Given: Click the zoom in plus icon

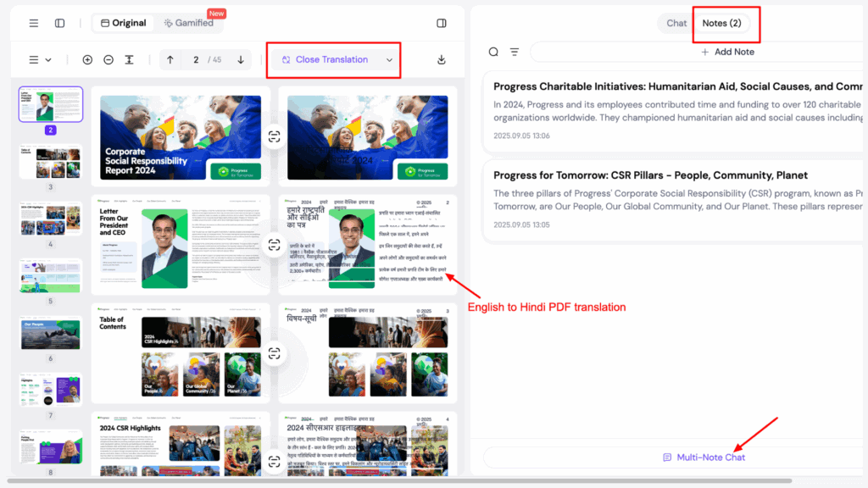Looking at the screenshot, I should pyautogui.click(x=87, y=59).
